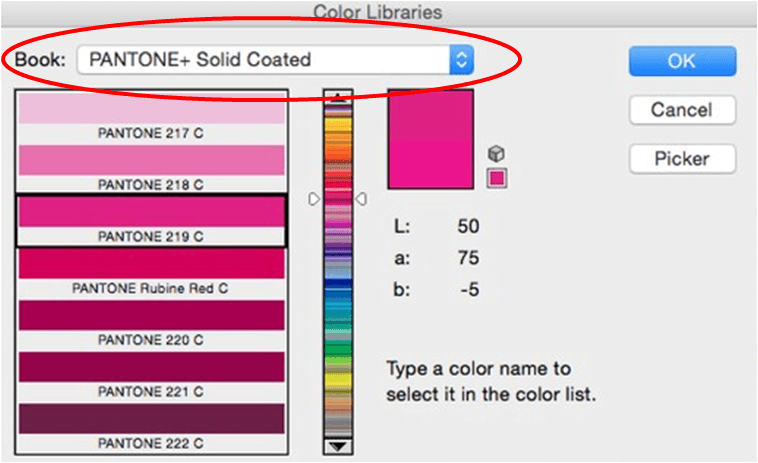The image size is (758, 463).
Task: Click the web-safe cube warning icon
Action: point(496,153)
